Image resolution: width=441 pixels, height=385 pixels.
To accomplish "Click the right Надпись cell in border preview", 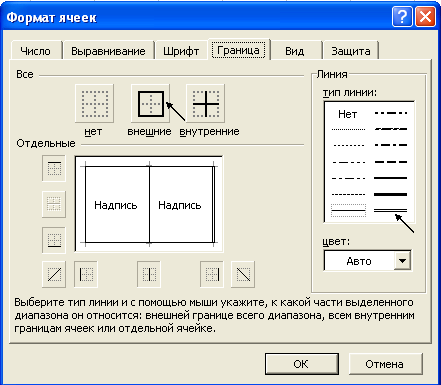I will 181,204.
